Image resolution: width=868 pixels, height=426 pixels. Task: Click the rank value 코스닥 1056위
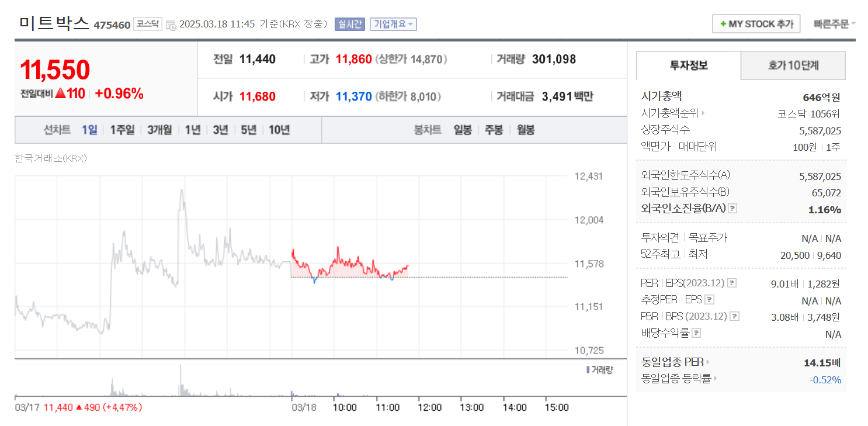tap(809, 114)
